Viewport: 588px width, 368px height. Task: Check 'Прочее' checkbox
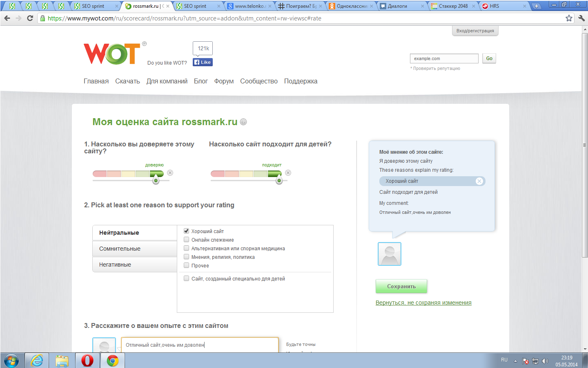(x=186, y=265)
